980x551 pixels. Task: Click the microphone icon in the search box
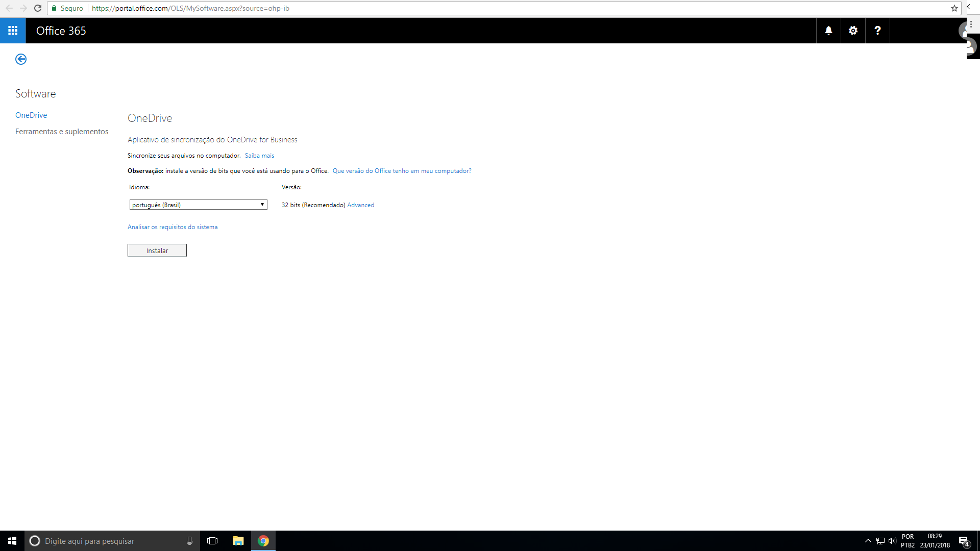pyautogui.click(x=189, y=541)
